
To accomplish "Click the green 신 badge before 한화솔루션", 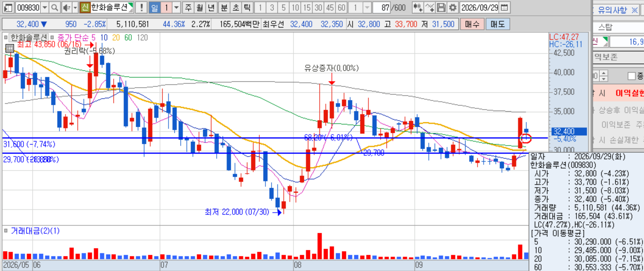I will (x=85, y=7).
